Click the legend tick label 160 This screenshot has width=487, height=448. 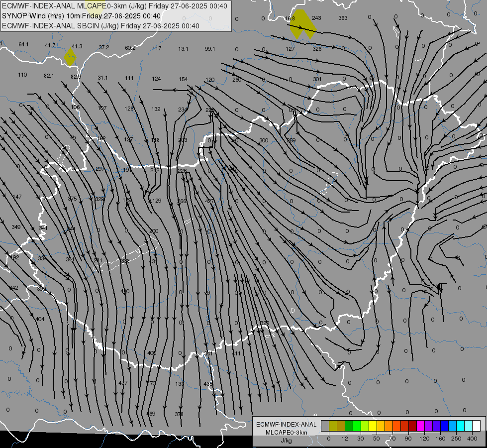(440, 439)
